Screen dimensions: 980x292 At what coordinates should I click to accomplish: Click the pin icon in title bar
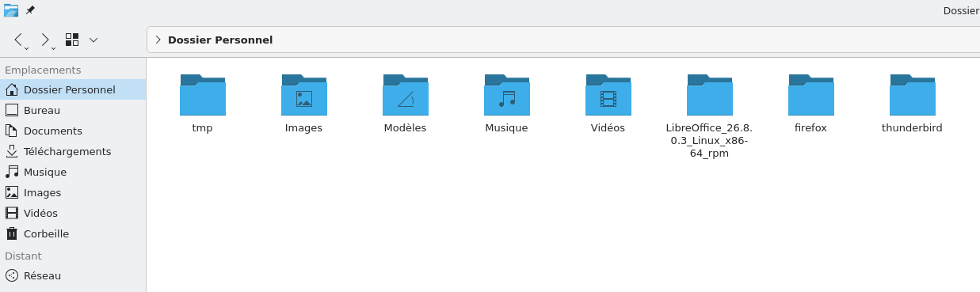30,10
